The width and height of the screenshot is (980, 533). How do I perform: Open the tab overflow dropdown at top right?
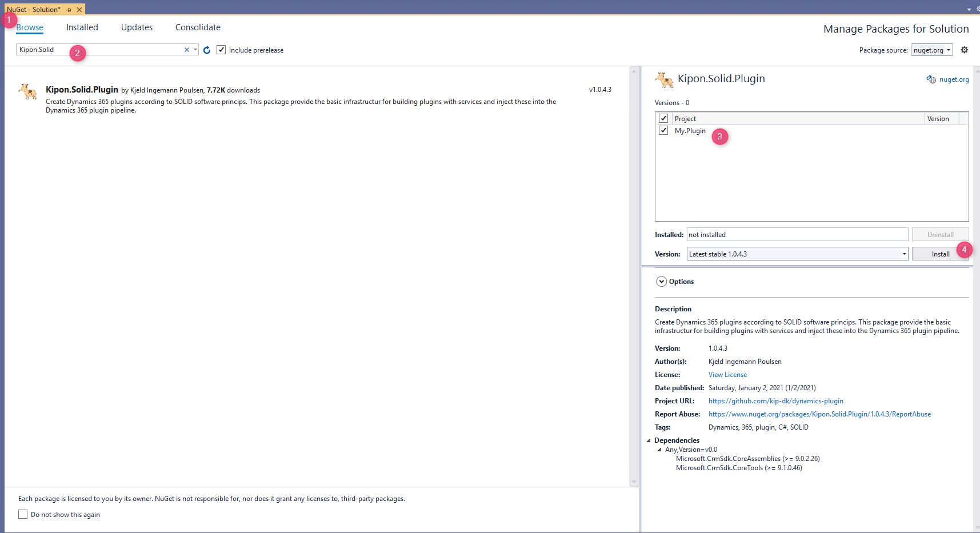(969, 10)
